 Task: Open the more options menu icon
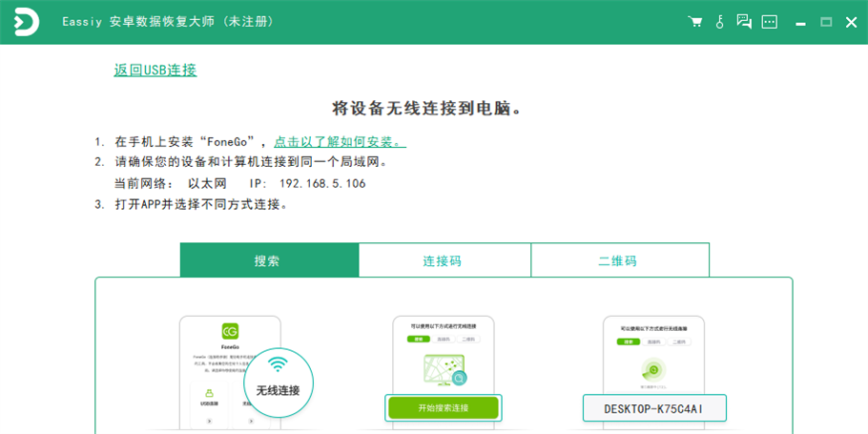pyautogui.click(x=770, y=21)
